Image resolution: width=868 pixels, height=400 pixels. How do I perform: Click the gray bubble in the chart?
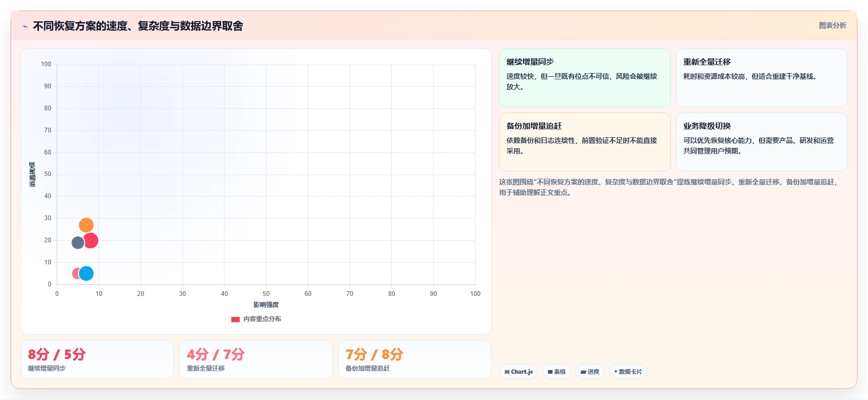(x=78, y=242)
